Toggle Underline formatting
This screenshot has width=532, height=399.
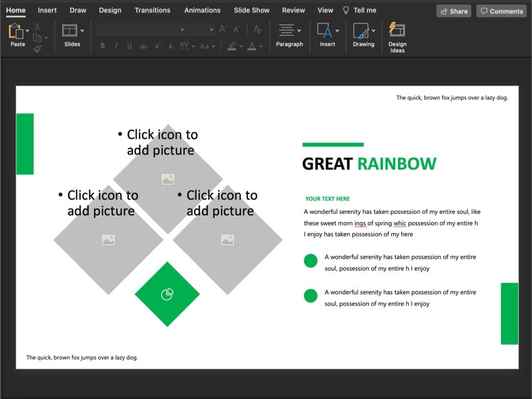pyautogui.click(x=130, y=46)
